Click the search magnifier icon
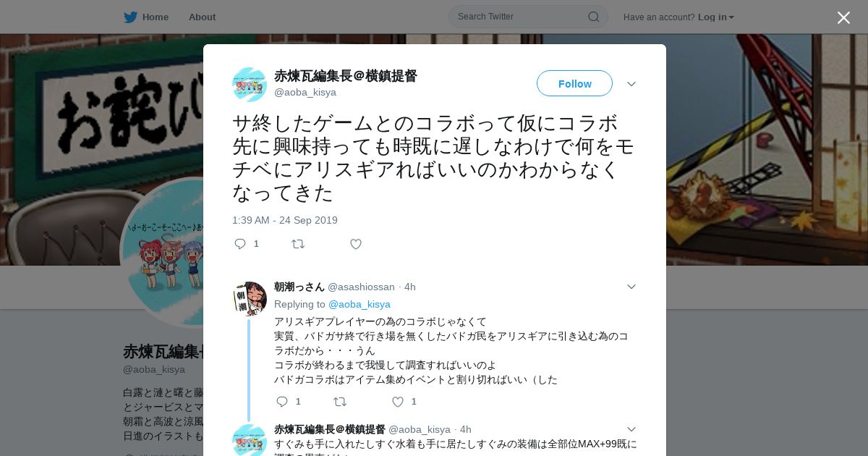Screen dimensions: 868x456 pos(593,17)
